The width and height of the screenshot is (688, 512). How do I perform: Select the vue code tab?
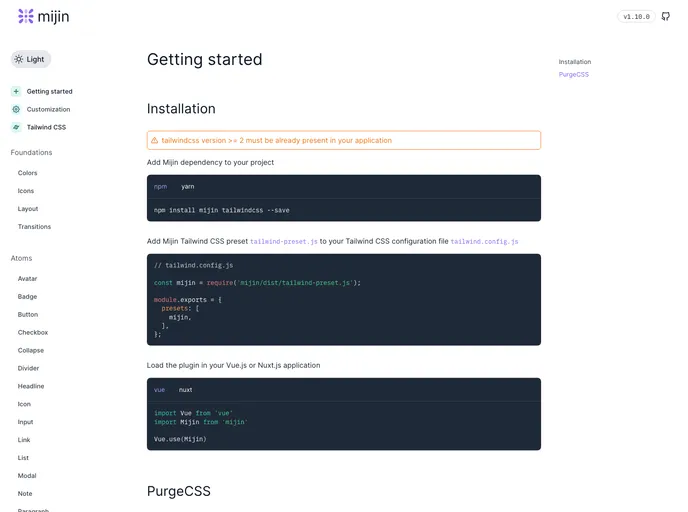pyautogui.click(x=160, y=389)
